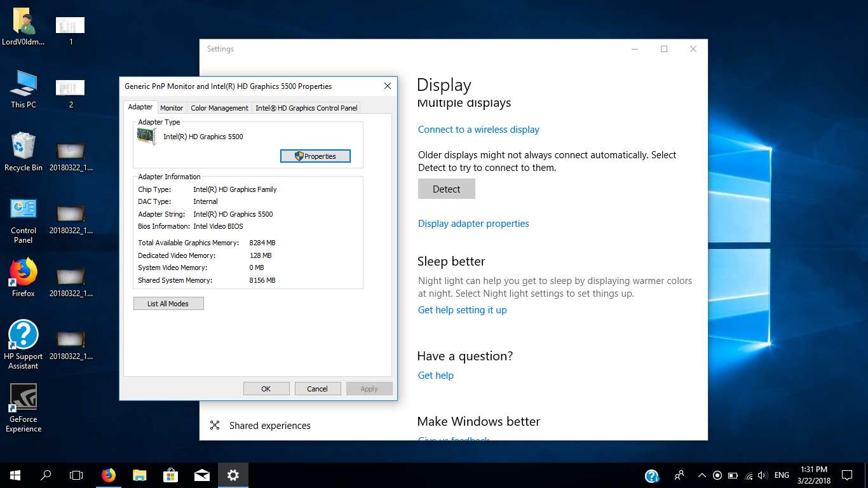Click the adapter Properties shield button
This screenshot has height=488, width=868.
315,156
